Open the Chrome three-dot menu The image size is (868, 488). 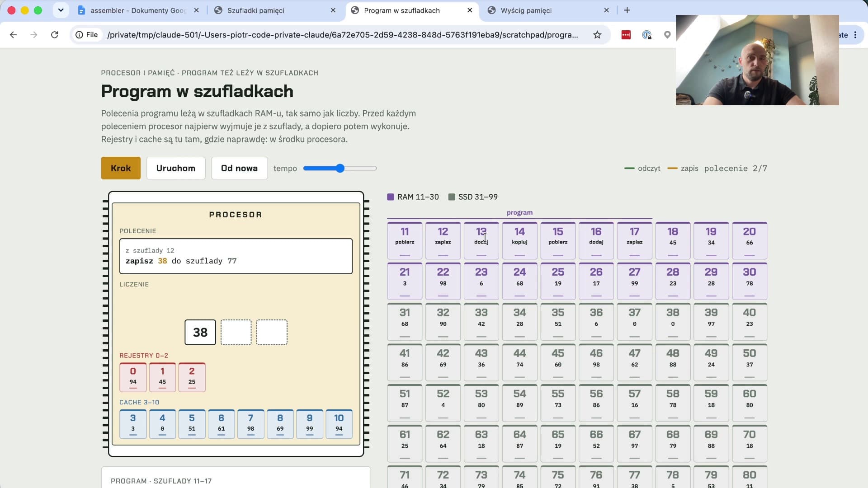click(x=855, y=35)
